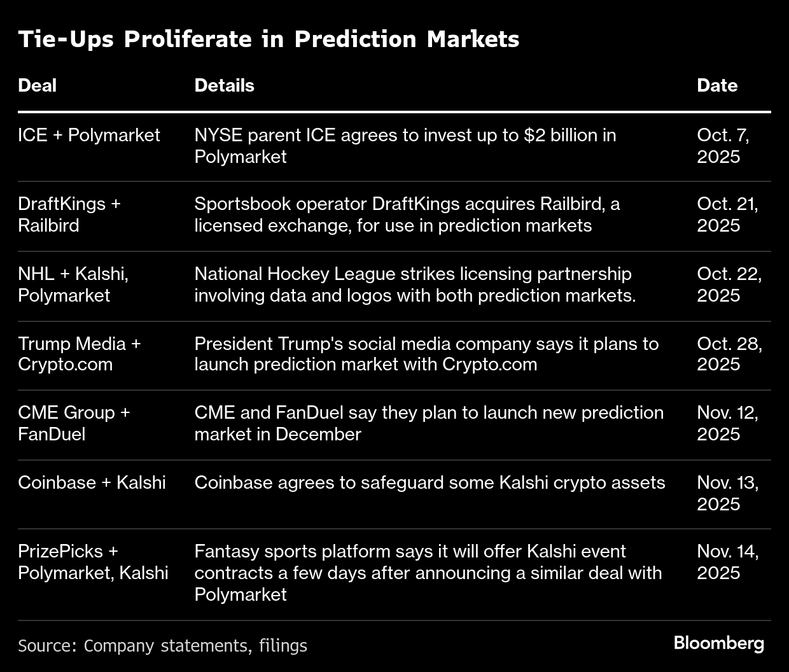This screenshot has width=789, height=672.
Task: Click the NYSE parent ICE $2 billion details text
Action: tap(405, 146)
